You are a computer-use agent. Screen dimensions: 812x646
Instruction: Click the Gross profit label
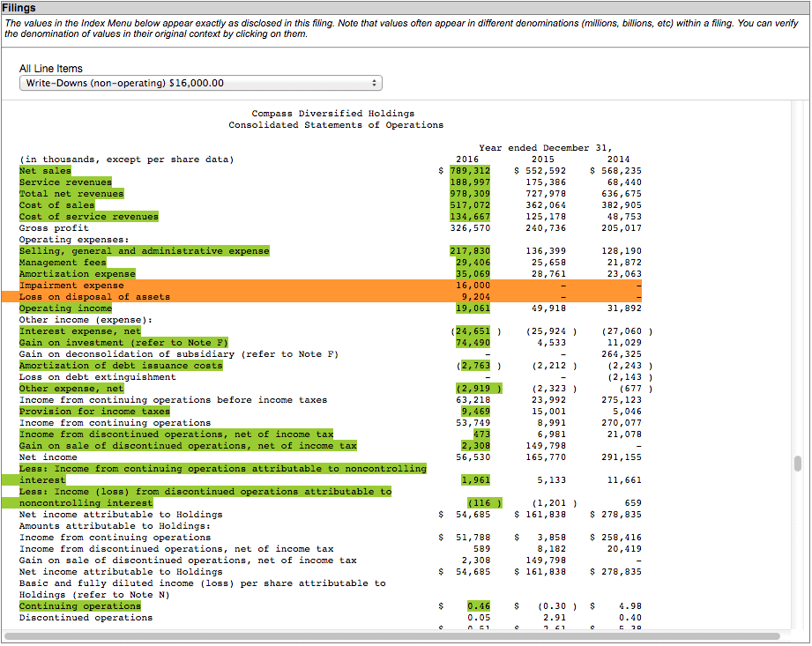pyautogui.click(x=54, y=228)
